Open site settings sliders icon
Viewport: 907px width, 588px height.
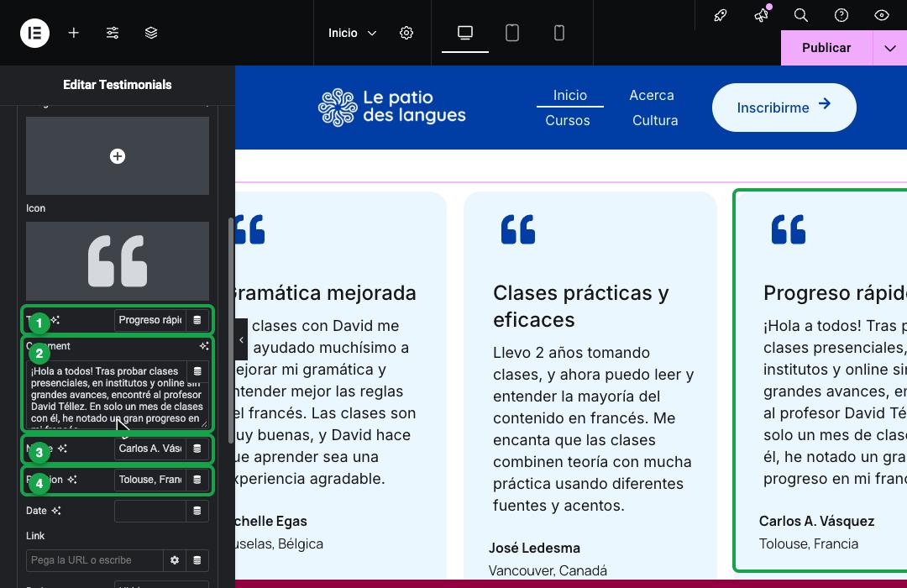pos(113,33)
